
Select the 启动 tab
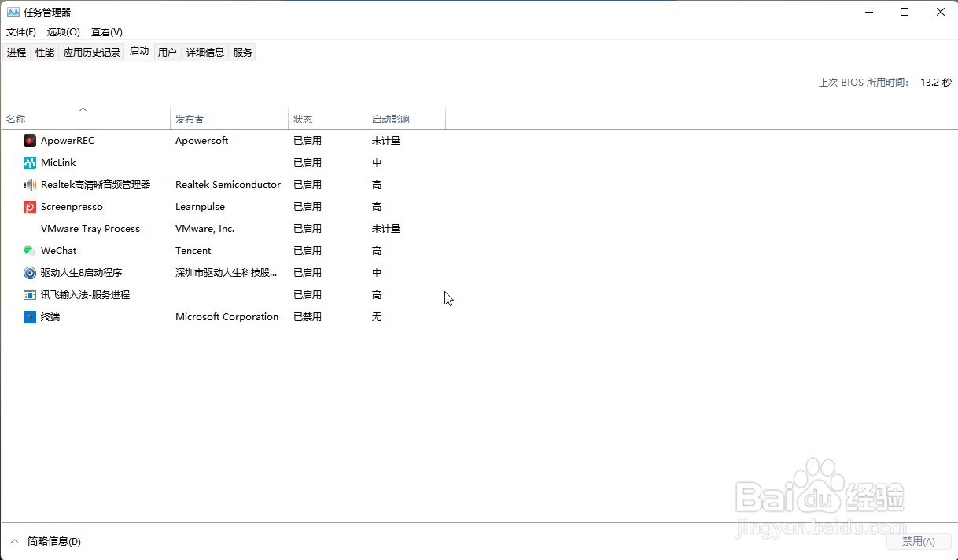coord(139,51)
